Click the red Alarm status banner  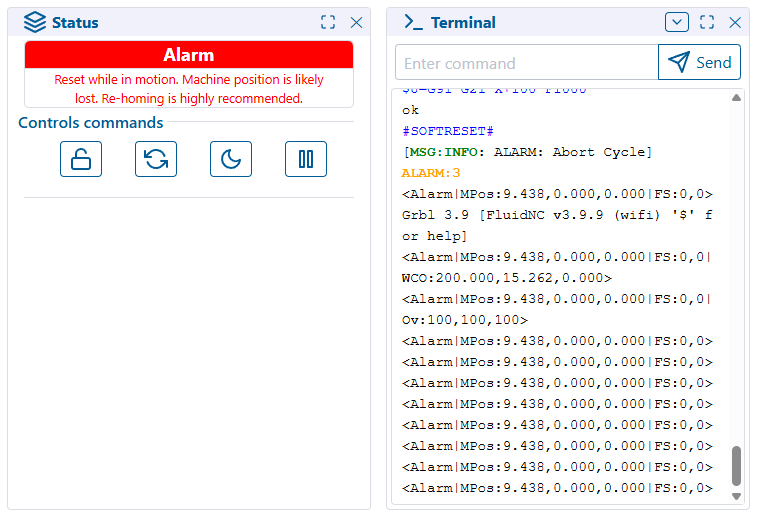click(x=189, y=55)
